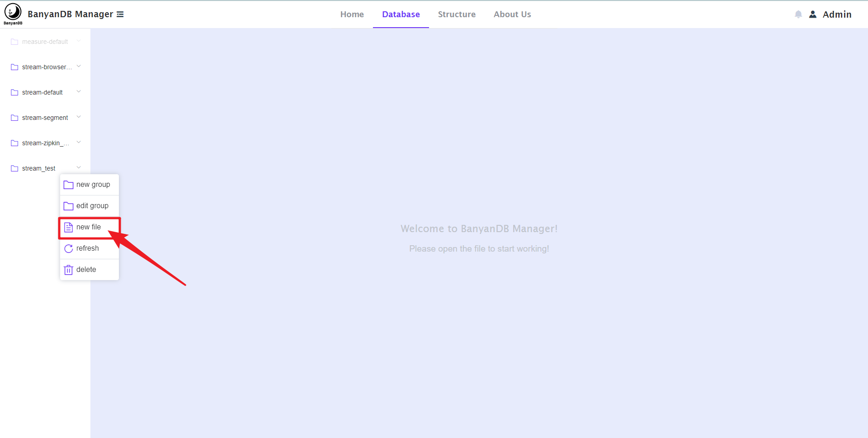Select stream_test tree item label
Screen dimensions: 868x438
(x=39, y=168)
